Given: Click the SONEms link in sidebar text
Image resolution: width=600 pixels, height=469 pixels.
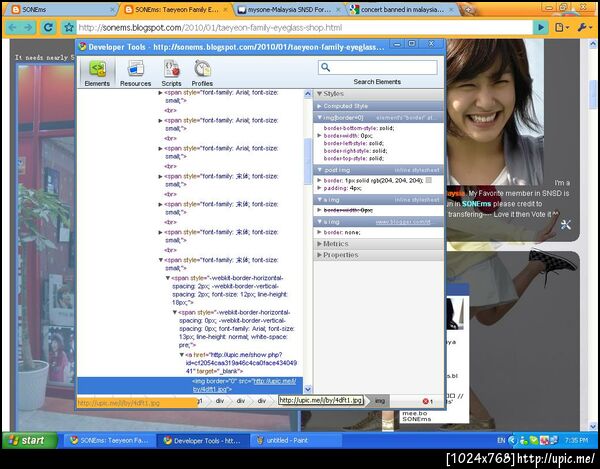Looking at the screenshot, I should [476, 204].
